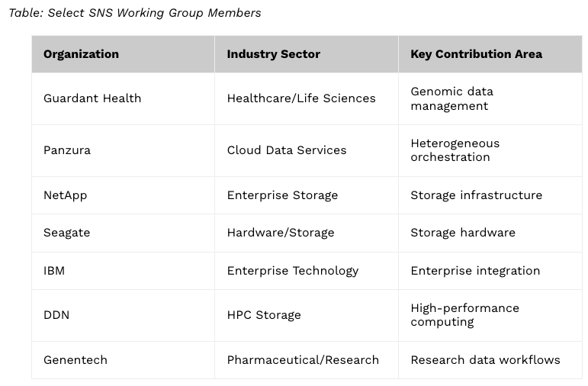
Task: Click the Pharmaceutical/Research cell
Action: coord(303,360)
